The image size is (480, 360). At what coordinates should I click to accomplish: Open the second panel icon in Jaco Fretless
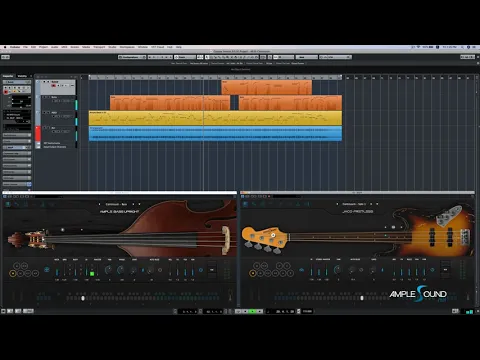point(254,204)
